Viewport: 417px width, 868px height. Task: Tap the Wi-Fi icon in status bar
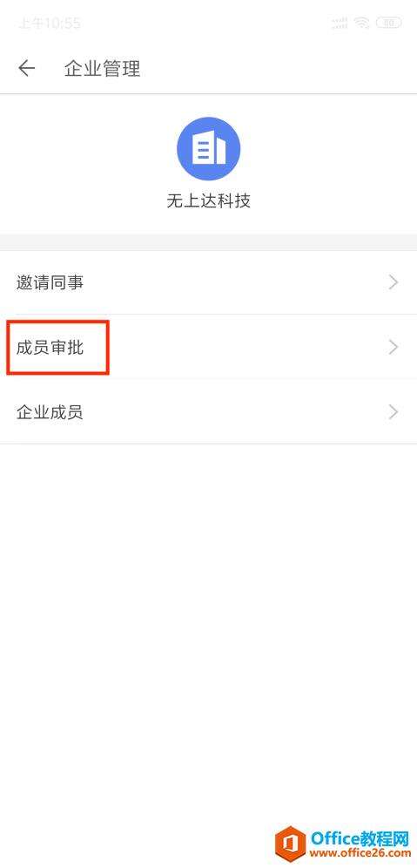pyautogui.click(x=361, y=23)
